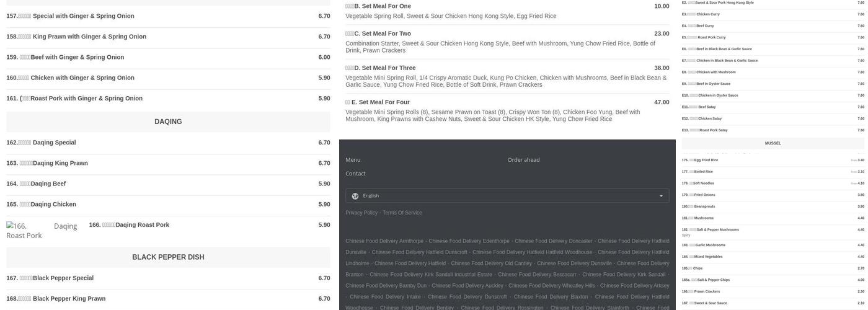Open the English language dropdown arrow

[661, 196]
